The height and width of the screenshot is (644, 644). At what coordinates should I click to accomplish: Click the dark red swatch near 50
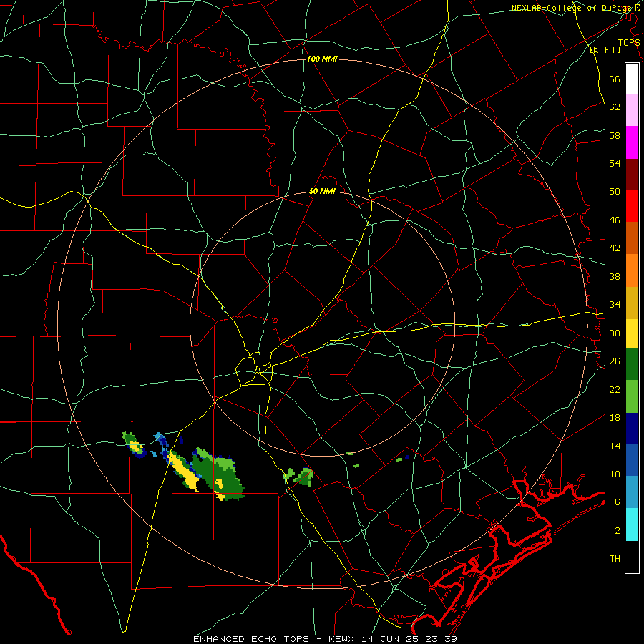coord(632,174)
